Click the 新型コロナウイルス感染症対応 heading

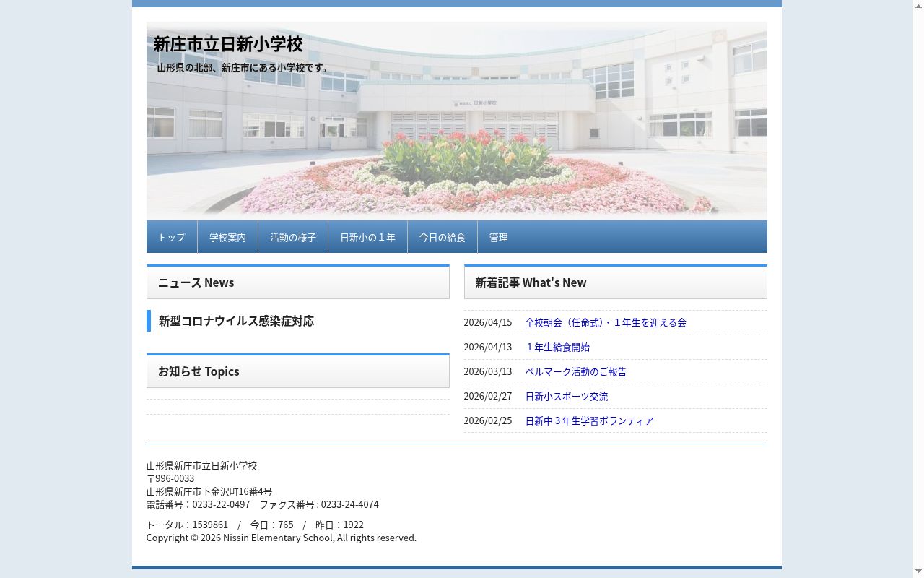[236, 321]
